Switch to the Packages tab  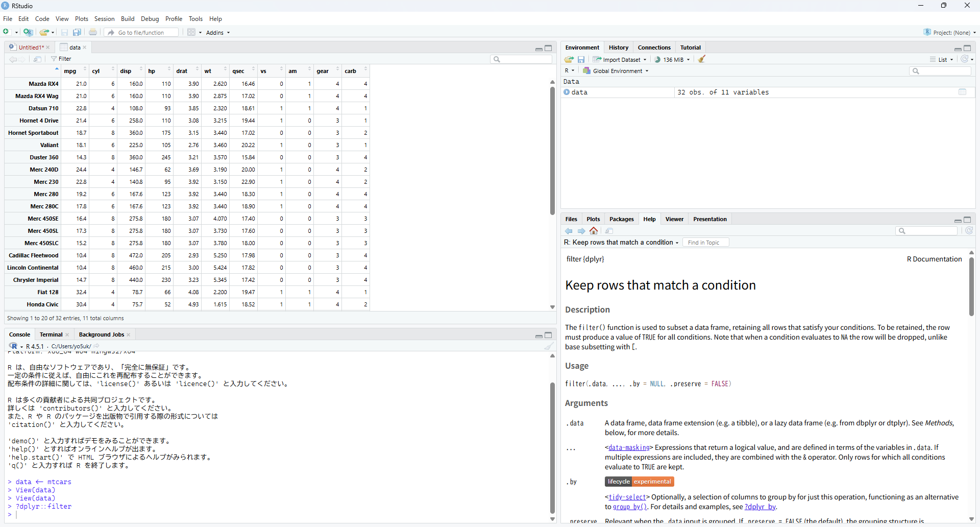[621, 219]
